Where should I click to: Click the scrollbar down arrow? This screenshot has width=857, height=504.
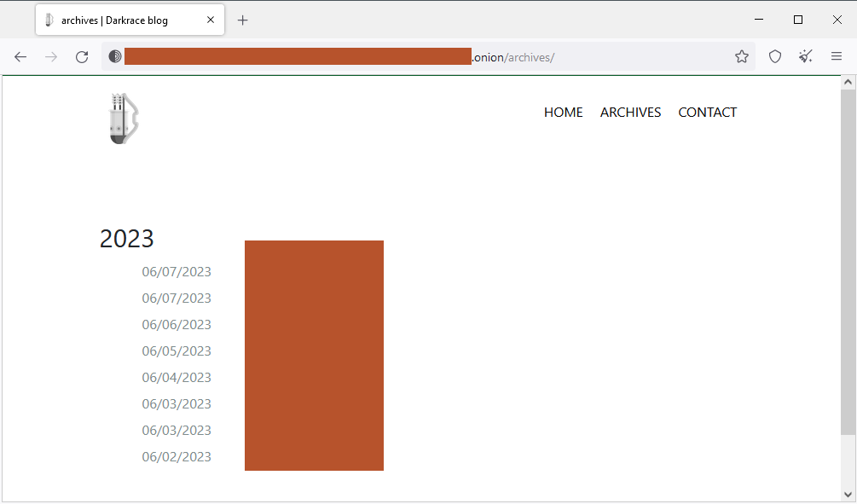pyautogui.click(x=848, y=495)
